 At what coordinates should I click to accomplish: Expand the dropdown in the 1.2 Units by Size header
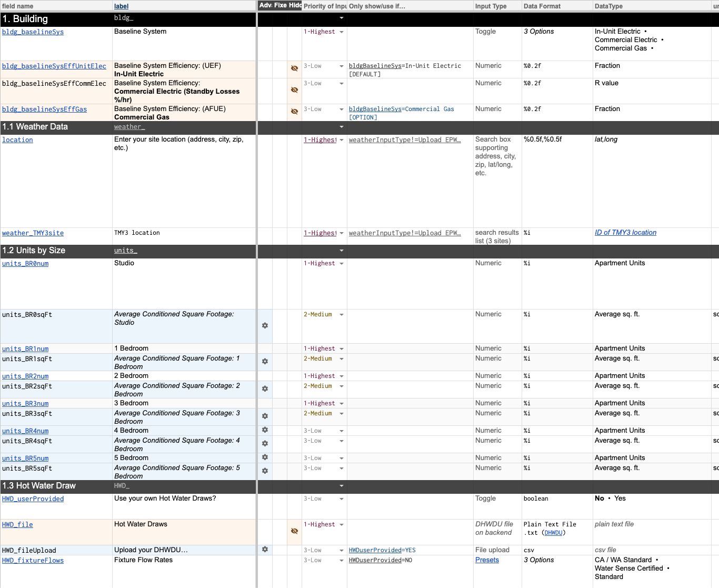pyautogui.click(x=341, y=251)
